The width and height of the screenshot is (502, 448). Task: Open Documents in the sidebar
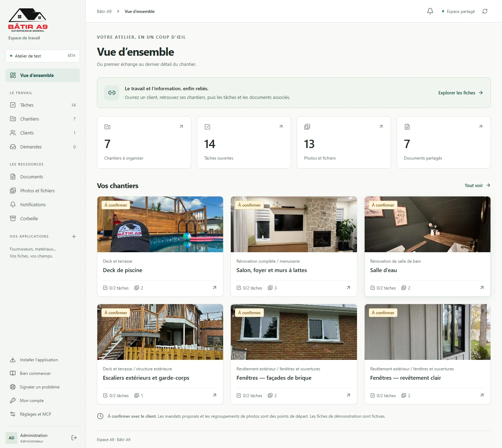(x=43, y=177)
